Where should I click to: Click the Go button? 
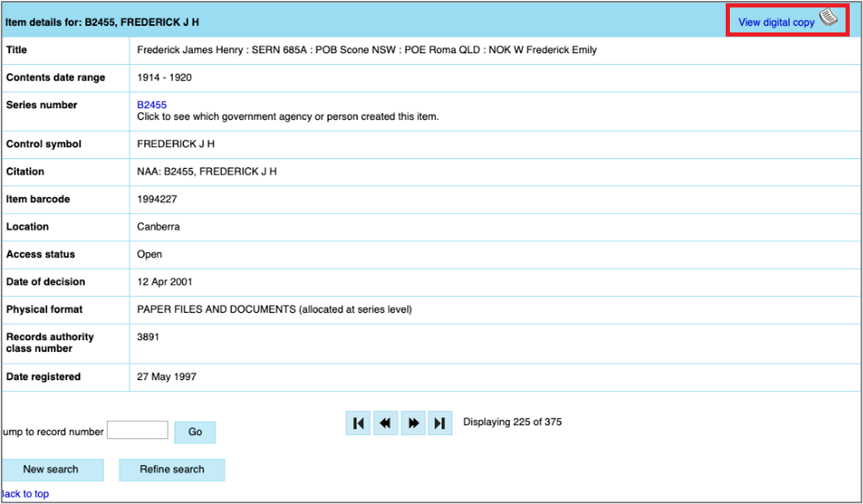[195, 432]
